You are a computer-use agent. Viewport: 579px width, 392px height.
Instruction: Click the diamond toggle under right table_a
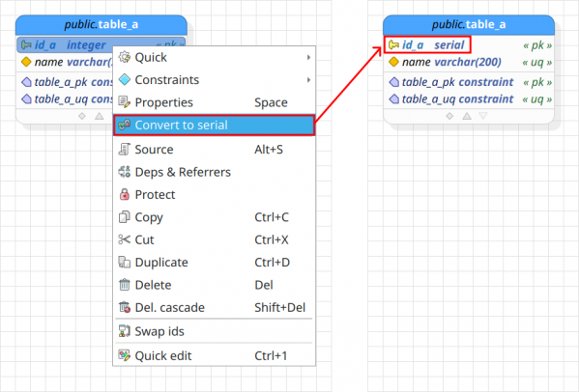pos(449,116)
